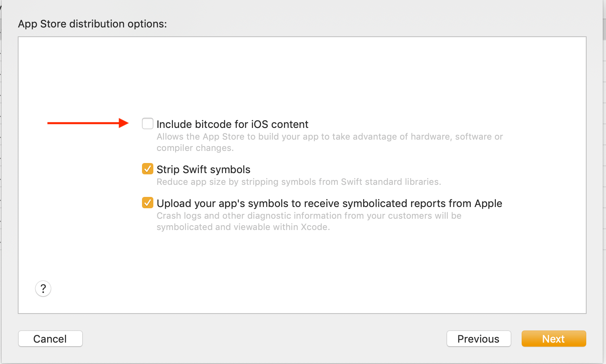Click the bitcode description about compiler changes
The width and height of the screenshot is (606, 364).
330,142
